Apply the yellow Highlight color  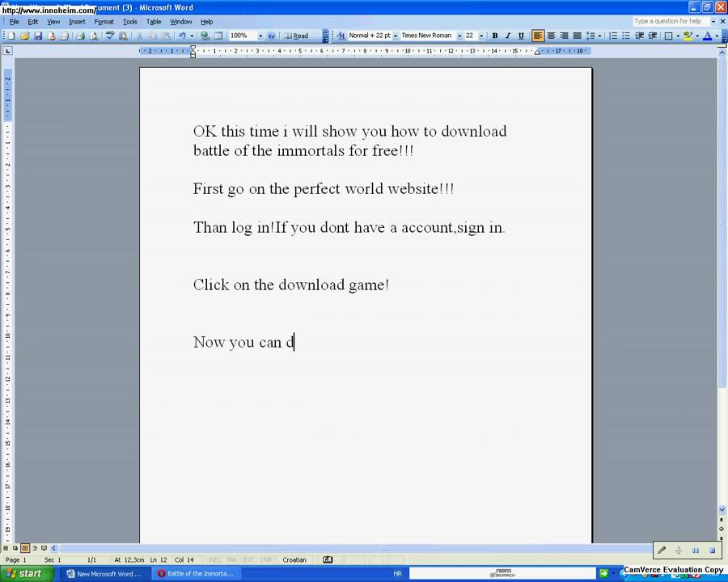coord(688,36)
